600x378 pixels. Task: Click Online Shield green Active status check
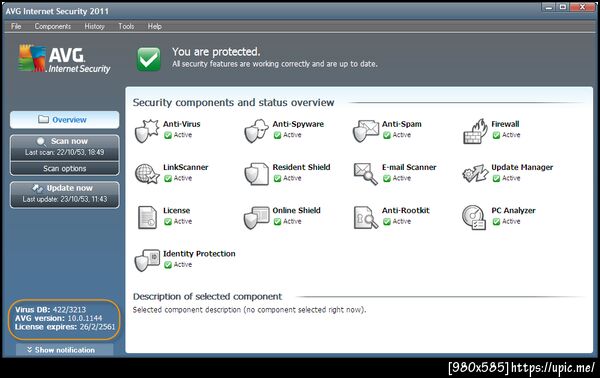pyautogui.click(x=277, y=222)
